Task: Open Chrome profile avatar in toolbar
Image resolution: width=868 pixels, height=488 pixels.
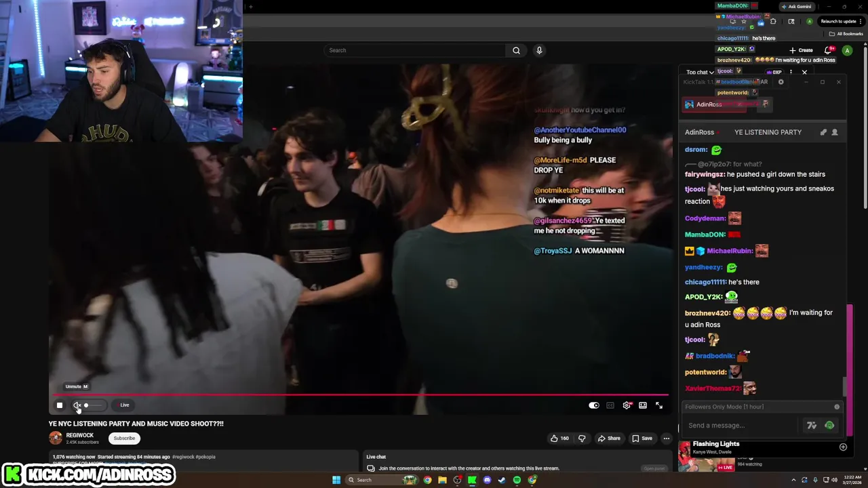Action: [x=809, y=22]
